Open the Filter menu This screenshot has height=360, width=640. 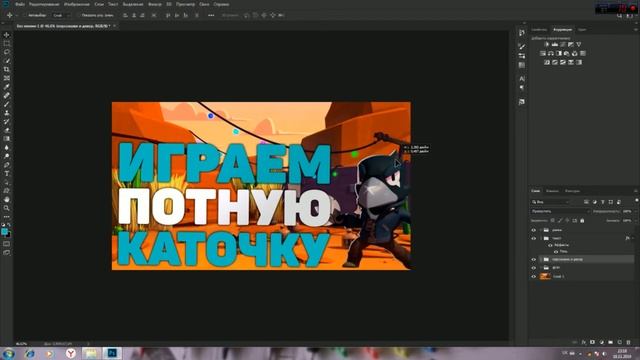(x=155, y=4)
